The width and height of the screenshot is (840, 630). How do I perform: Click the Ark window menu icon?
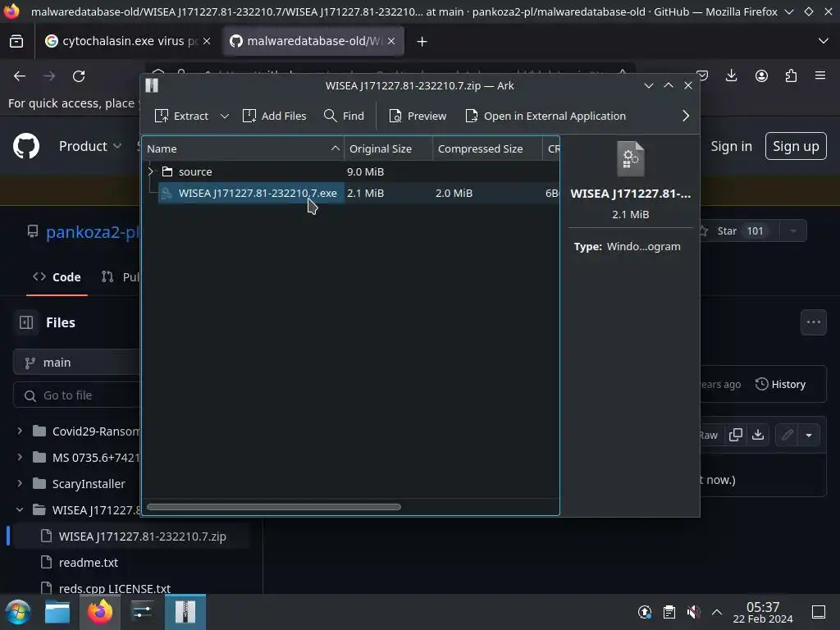[152, 85]
